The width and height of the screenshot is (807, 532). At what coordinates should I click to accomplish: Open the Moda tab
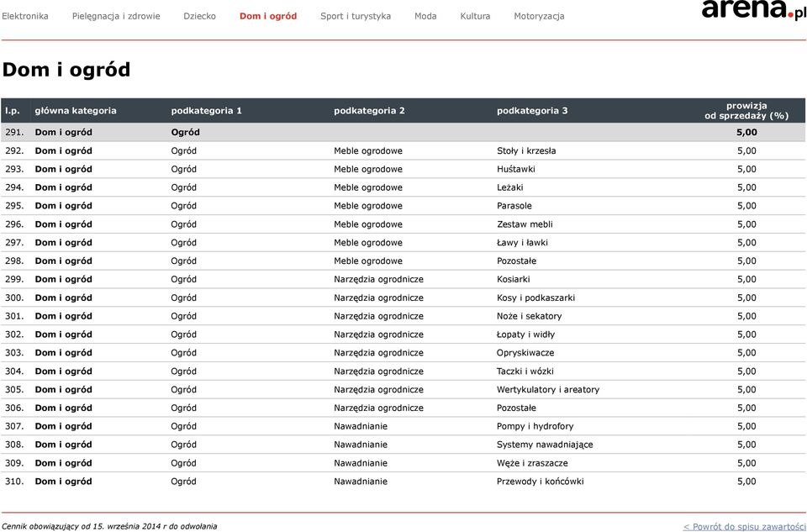425,16
